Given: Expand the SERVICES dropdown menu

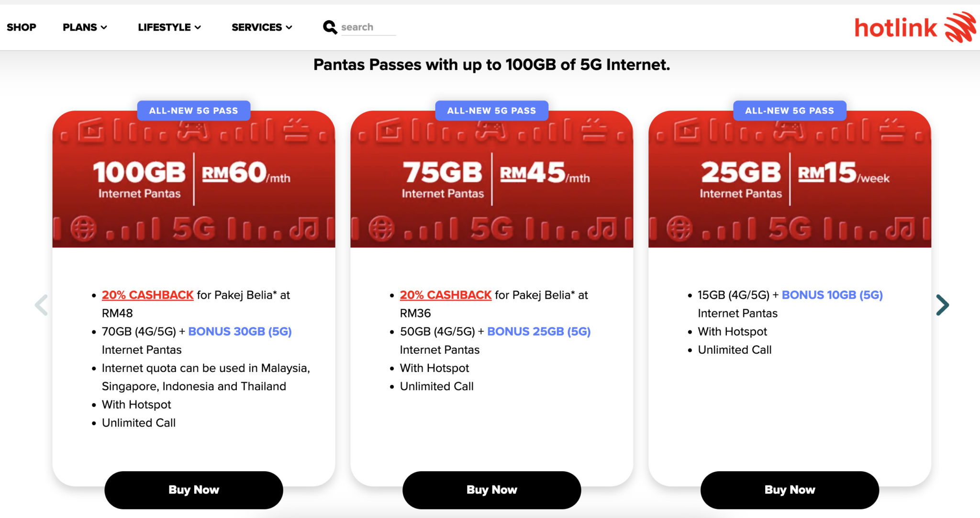Looking at the screenshot, I should coord(261,27).
